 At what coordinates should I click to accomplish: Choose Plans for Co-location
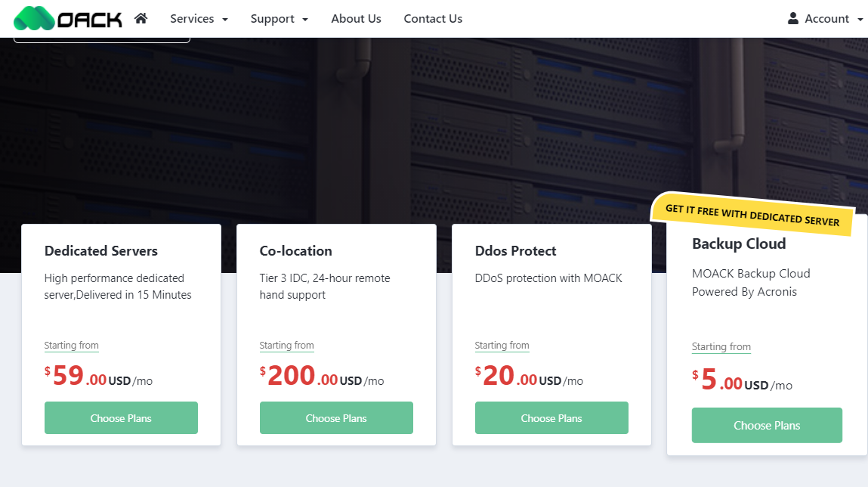pos(336,418)
